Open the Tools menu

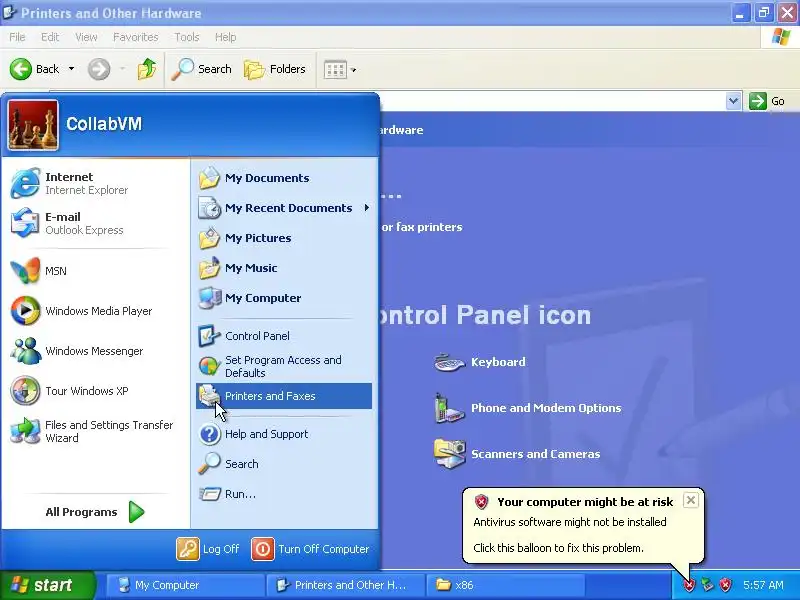click(x=187, y=37)
